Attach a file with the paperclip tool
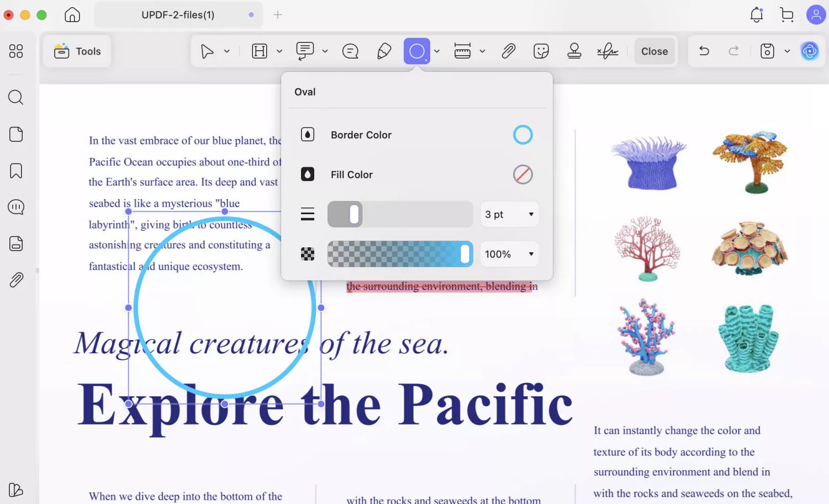This screenshot has width=829, height=504. pos(508,51)
